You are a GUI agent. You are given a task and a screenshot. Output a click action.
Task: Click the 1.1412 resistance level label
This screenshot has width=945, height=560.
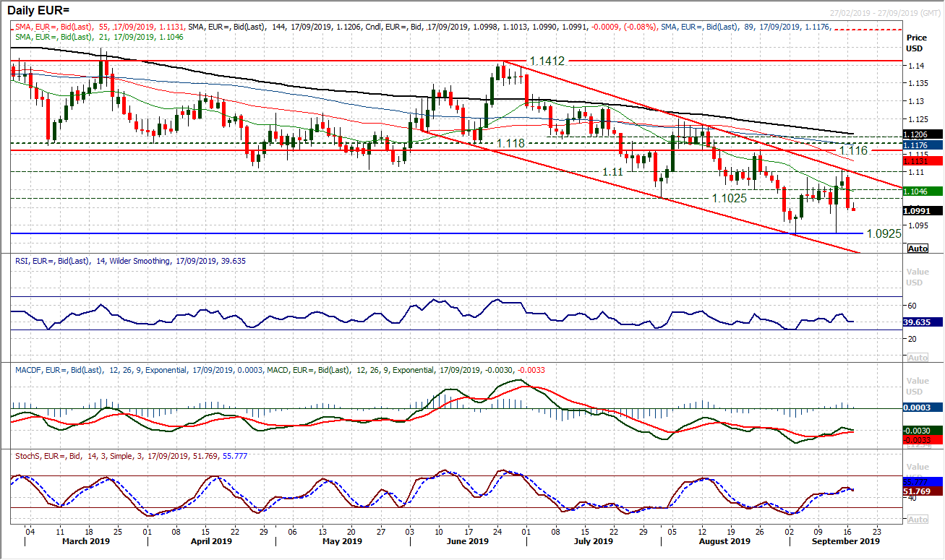pos(546,62)
